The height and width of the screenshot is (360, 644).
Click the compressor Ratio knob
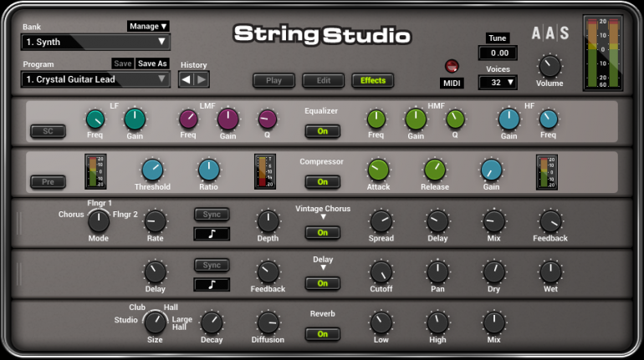(208, 170)
